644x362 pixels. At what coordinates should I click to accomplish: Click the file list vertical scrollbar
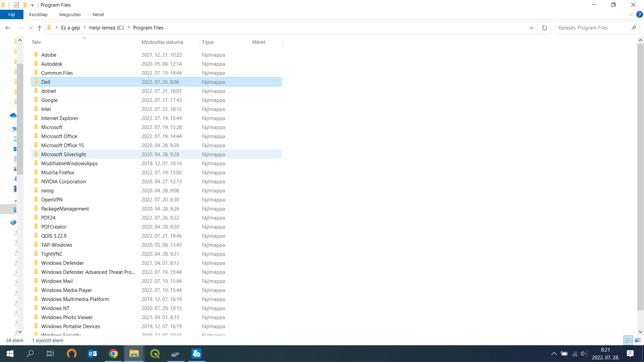point(640,177)
